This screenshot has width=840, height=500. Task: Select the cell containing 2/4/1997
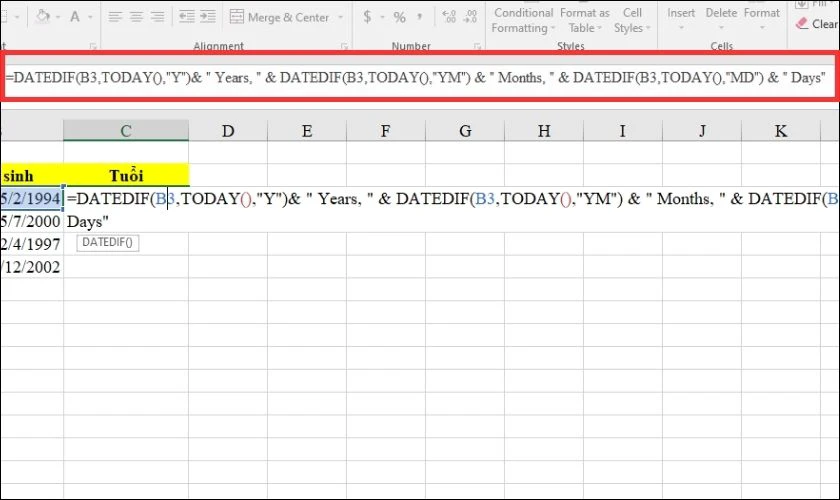[32, 244]
